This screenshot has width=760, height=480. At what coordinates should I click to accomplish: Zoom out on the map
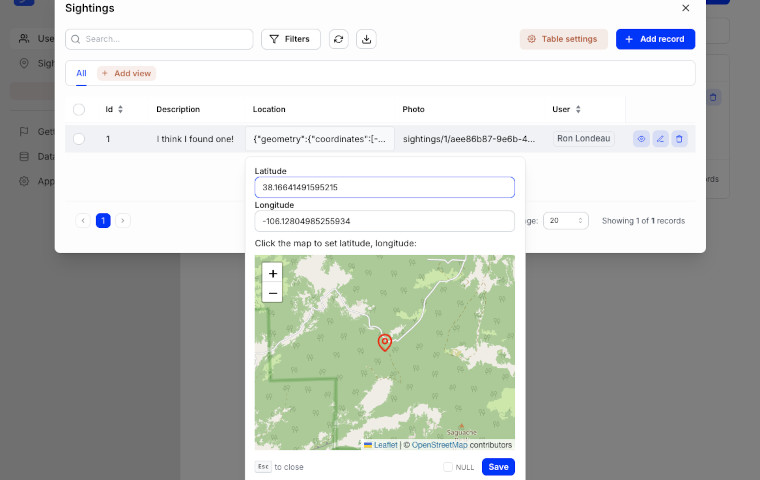pyautogui.click(x=273, y=293)
